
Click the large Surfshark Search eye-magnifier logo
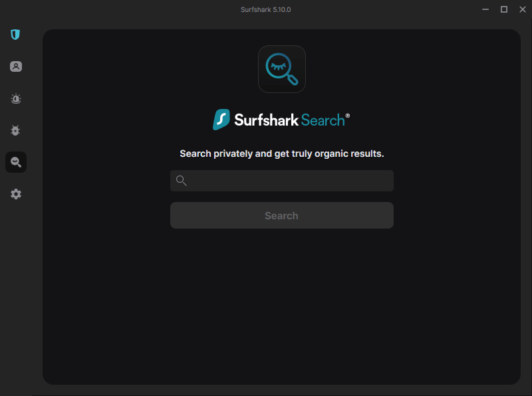(x=281, y=69)
